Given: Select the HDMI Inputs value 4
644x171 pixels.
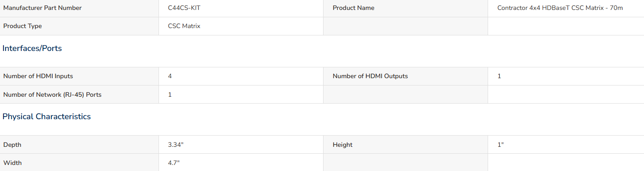Looking at the screenshot, I should click(x=170, y=76).
